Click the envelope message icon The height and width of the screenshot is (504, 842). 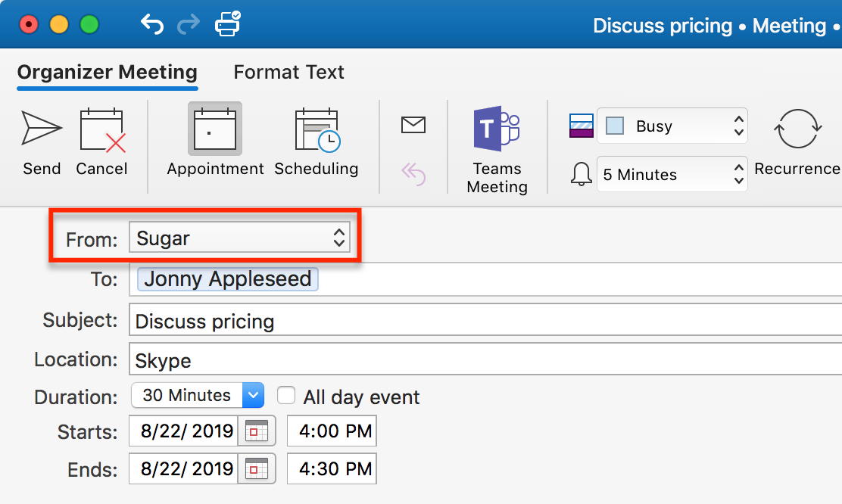tap(413, 125)
